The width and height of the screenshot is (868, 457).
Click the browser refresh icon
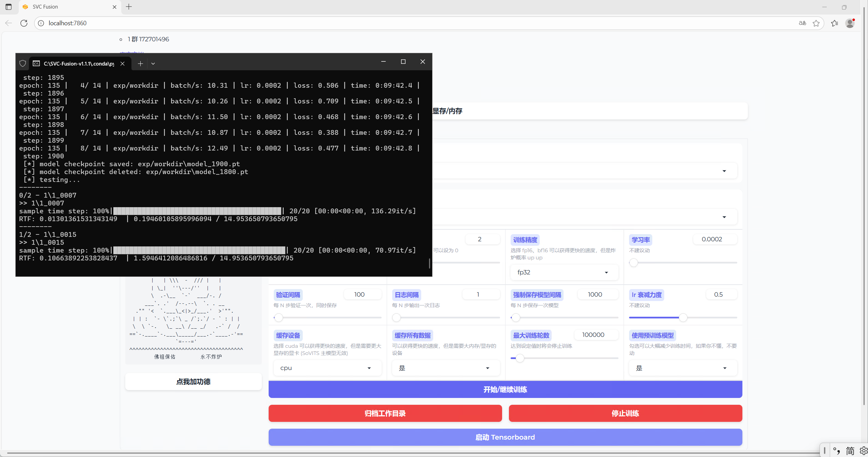(24, 23)
